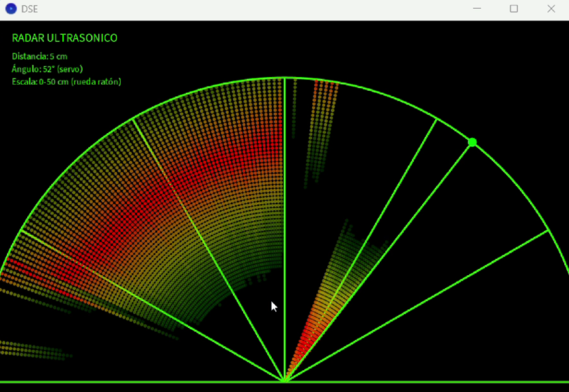Screen dimensions: 569x392
Task: Click the DSE window title text
Action: (30, 10)
